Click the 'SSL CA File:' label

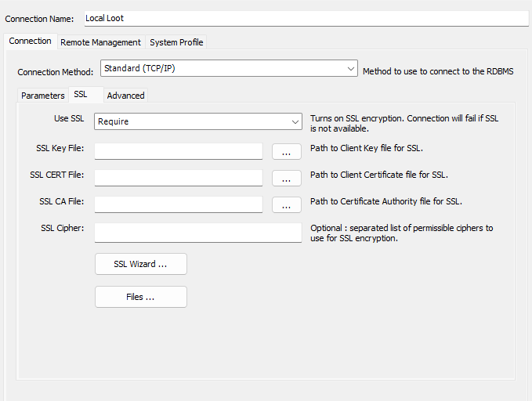point(61,201)
